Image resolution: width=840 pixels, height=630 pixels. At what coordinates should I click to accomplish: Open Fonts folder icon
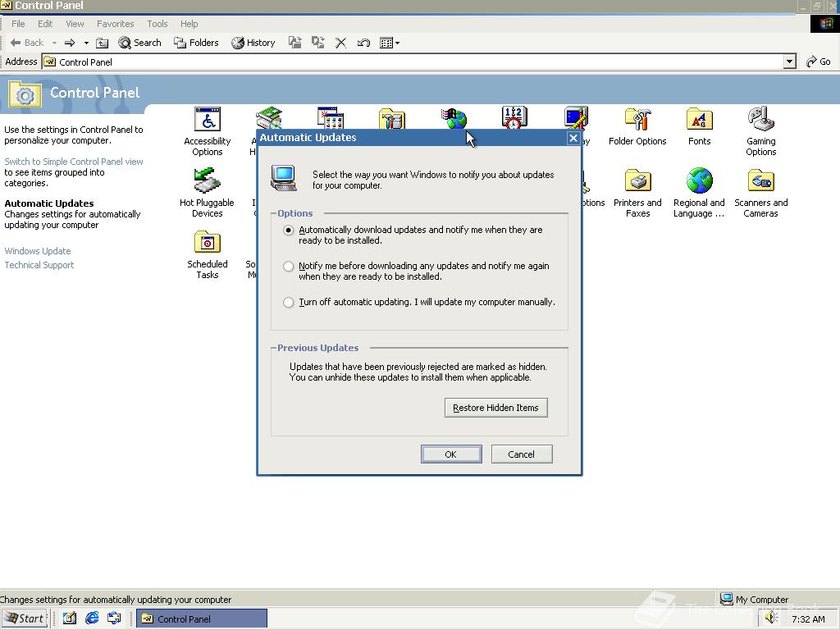(x=699, y=127)
